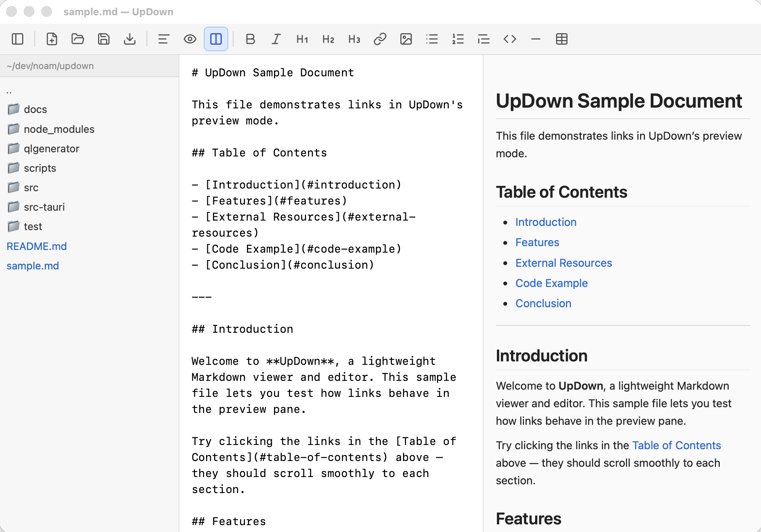The image size is (761, 532).
Task: Switch to preview-only eye icon
Action: click(190, 39)
